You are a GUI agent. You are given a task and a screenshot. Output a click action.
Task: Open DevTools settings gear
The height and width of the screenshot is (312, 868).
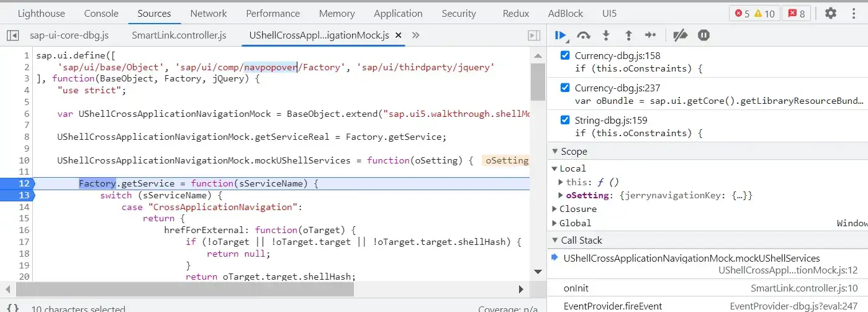831,13
